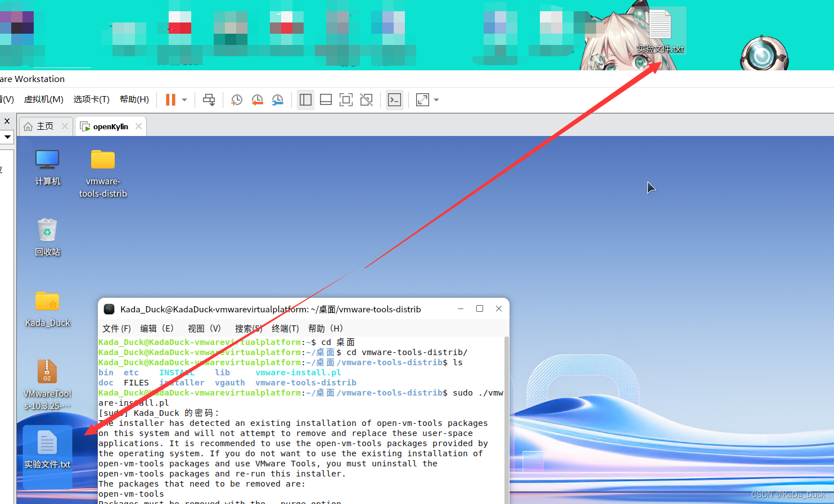Viewport: 834px width, 504px height.
Task: Open the snapshot manager with the wrench-and-clock icon
Action: click(x=278, y=100)
